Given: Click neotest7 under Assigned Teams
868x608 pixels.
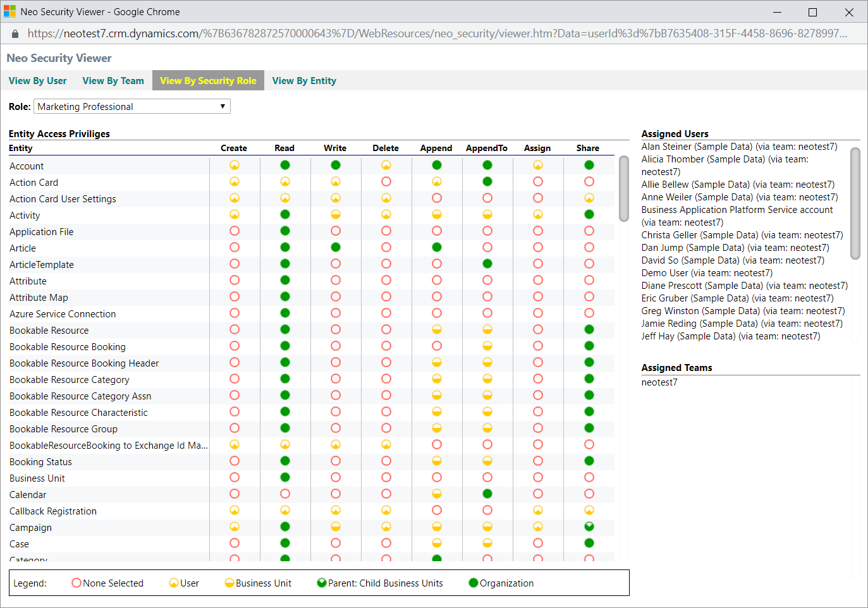Looking at the screenshot, I should [x=659, y=382].
